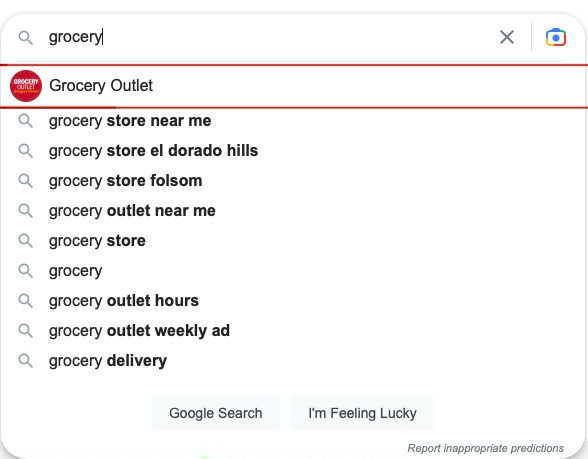Select the single-word grocery suggestion
This screenshot has width=588, height=459.
[x=294, y=271]
